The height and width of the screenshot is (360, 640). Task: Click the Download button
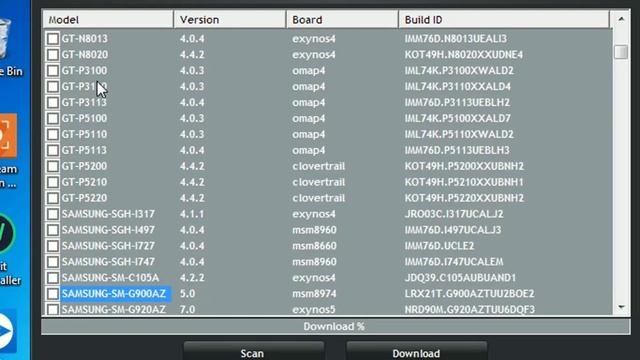[x=416, y=351]
